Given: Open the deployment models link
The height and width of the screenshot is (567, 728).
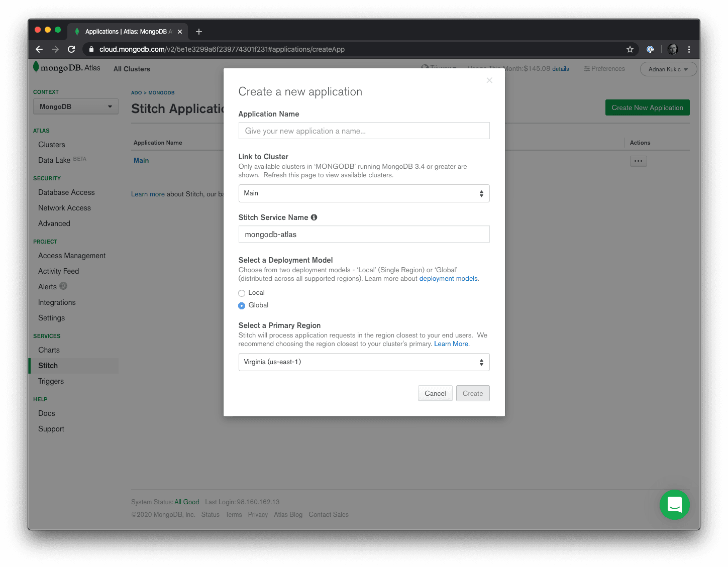Looking at the screenshot, I should (x=448, y=279).
